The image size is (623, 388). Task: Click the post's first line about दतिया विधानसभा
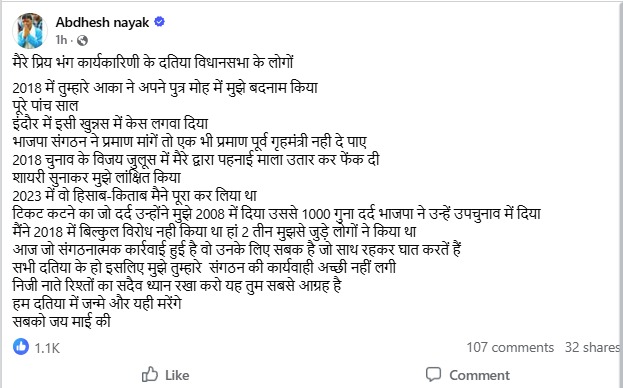click(x=153, y=62)
